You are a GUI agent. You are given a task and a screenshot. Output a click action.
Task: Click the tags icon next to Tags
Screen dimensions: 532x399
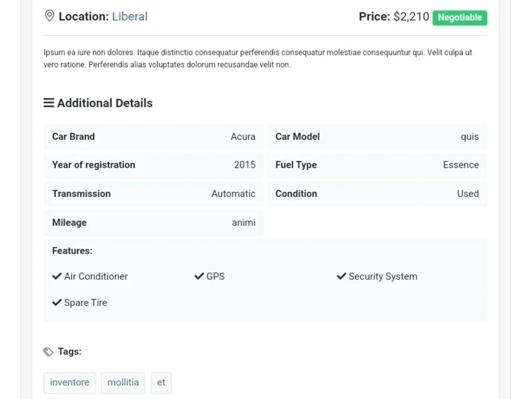48,352
